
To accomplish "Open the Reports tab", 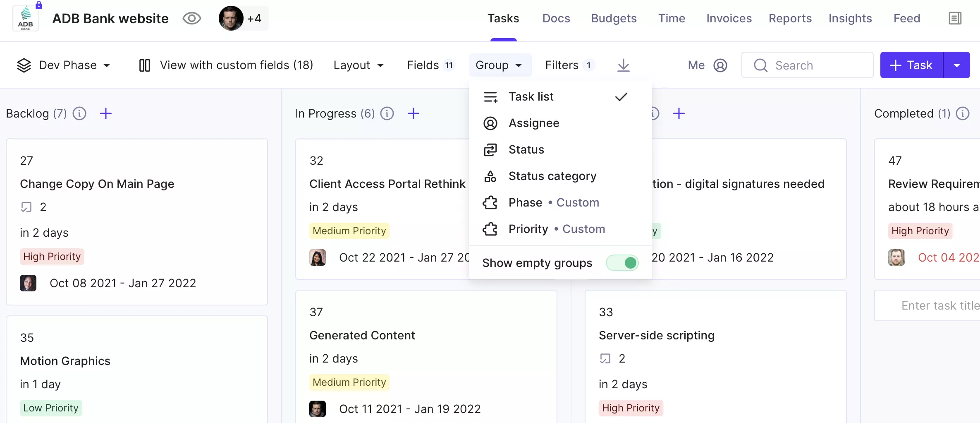I will [x=790, y=18].
